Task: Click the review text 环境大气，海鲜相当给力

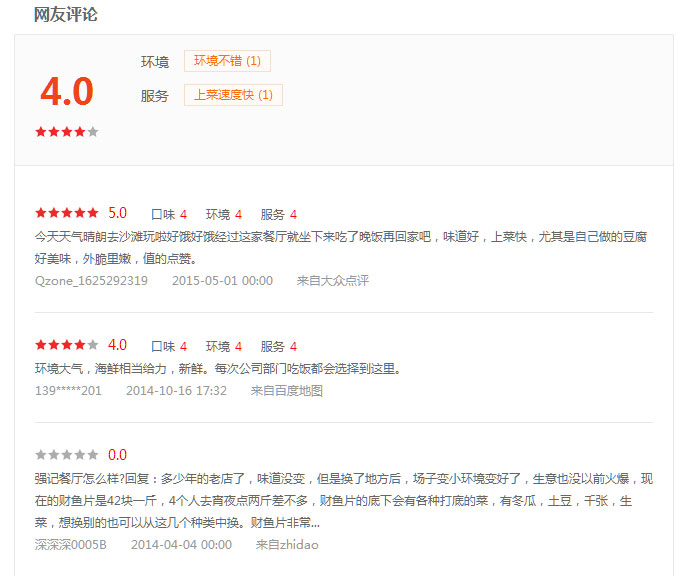Action: (x=218, y=368)
